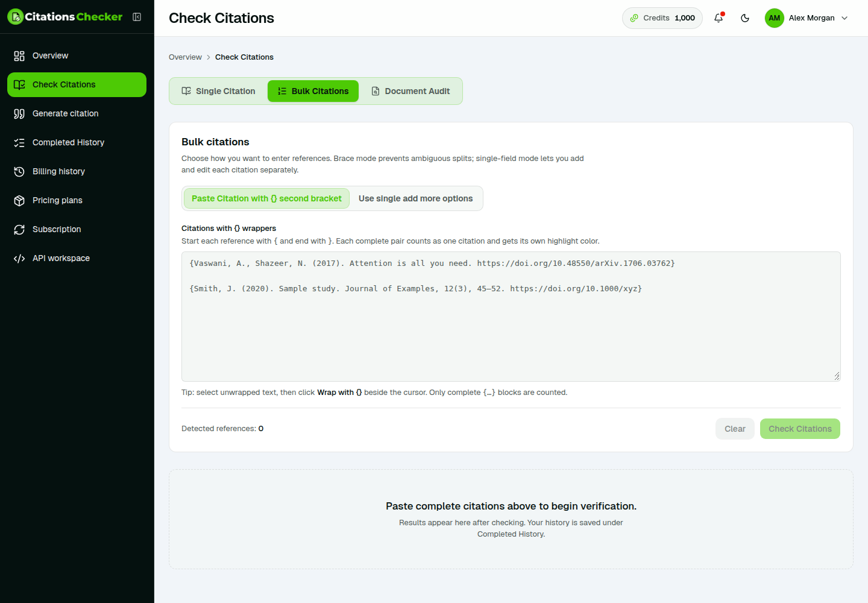Click the Smith sample study citation line
The height and width of the screenshot is (603, 868).
click(416, 289)
